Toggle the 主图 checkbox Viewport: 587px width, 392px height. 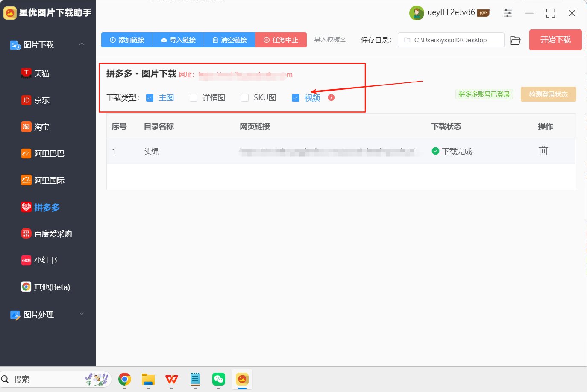150,98
